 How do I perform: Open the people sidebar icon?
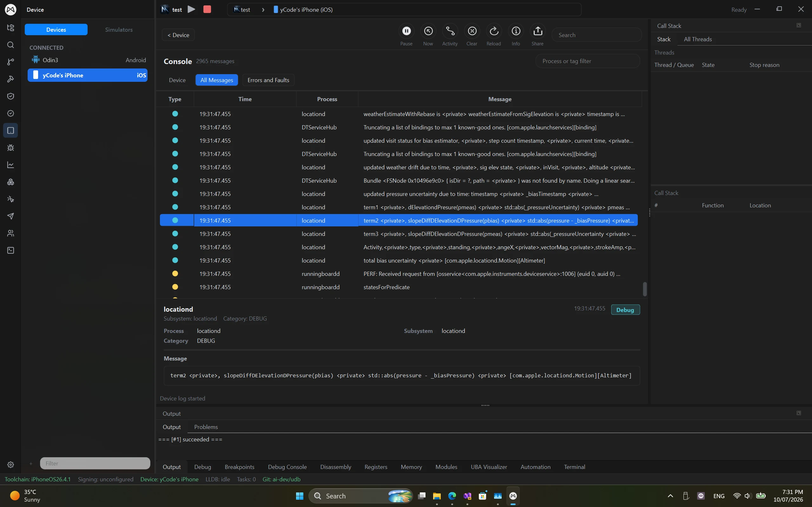click(11, 233)
